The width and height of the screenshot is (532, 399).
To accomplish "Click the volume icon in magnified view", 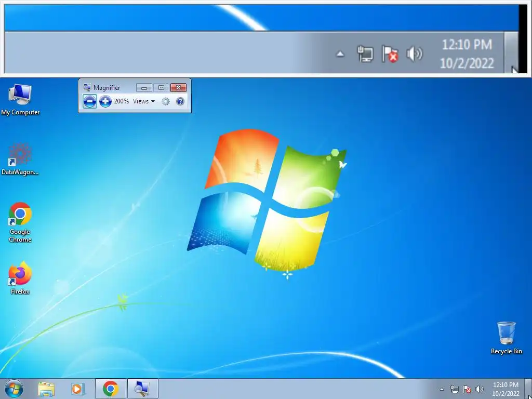I will pyautogui.click(x=415, y=54).
